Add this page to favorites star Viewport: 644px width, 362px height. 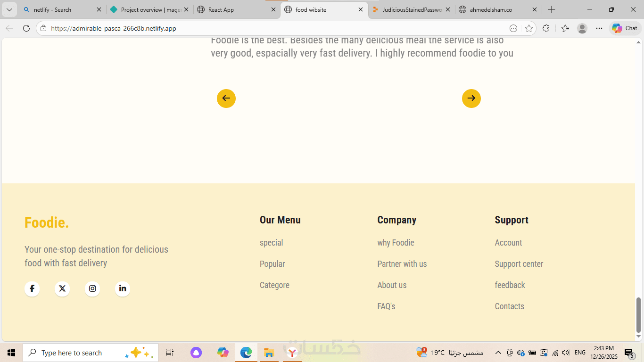tap(529, 28)
